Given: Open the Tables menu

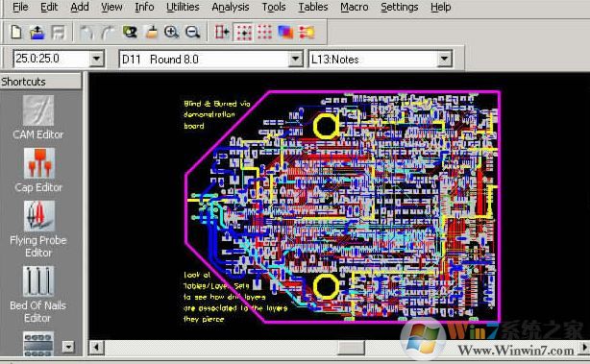Looking at the screenshot, I should (312, 7).
